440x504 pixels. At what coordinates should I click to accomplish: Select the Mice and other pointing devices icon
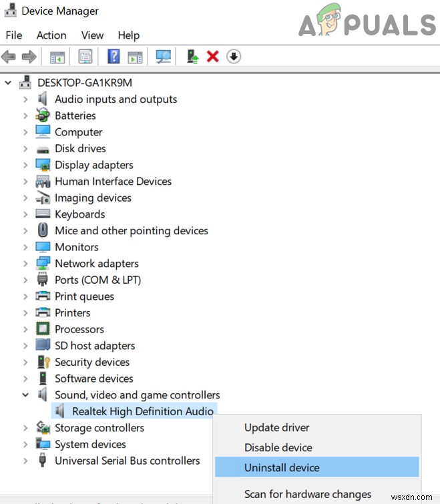(43, 230)
